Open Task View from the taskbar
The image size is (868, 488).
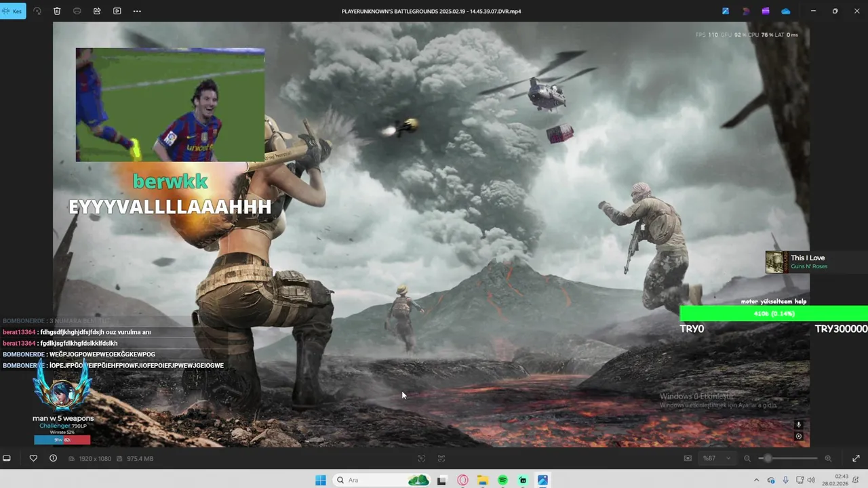(x=441, y=480)
